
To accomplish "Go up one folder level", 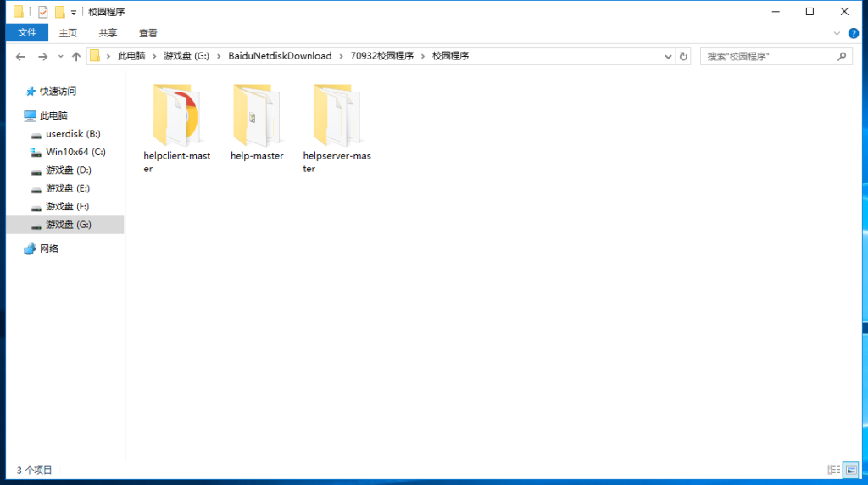I will click(x=76, y=57).
